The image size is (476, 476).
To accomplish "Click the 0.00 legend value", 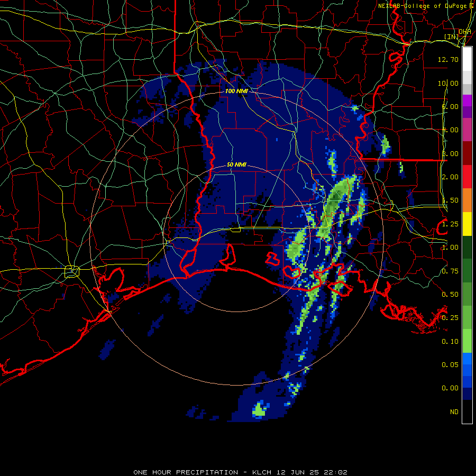I will [x=450, y=388].
